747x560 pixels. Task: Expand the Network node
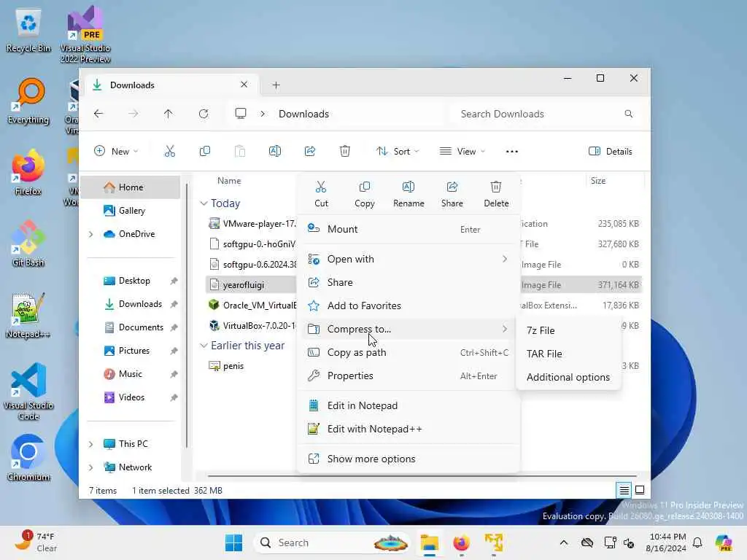coord(91,467)
